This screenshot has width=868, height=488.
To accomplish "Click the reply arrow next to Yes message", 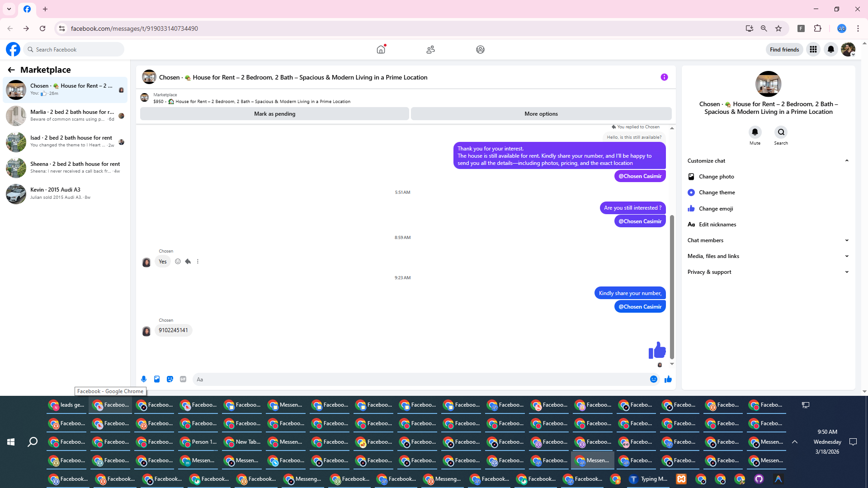I will pyautogui.click(x=188, y=262).
